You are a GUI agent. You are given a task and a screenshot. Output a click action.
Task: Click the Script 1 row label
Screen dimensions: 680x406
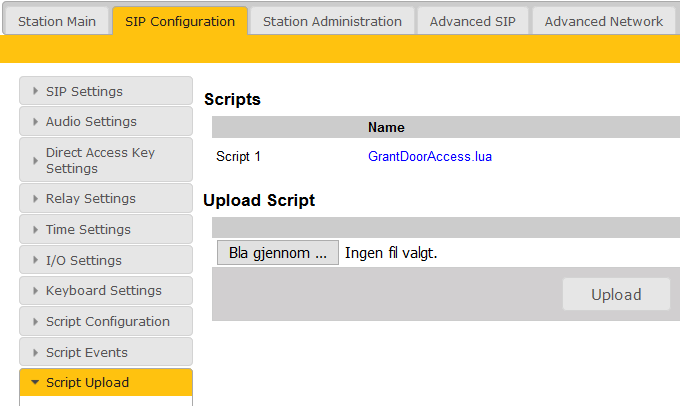tap(238, 157)
